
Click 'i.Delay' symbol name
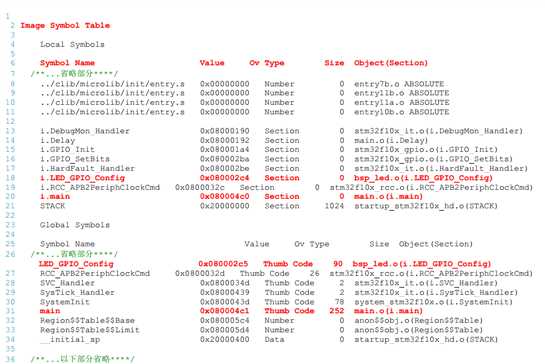point(57,140)
